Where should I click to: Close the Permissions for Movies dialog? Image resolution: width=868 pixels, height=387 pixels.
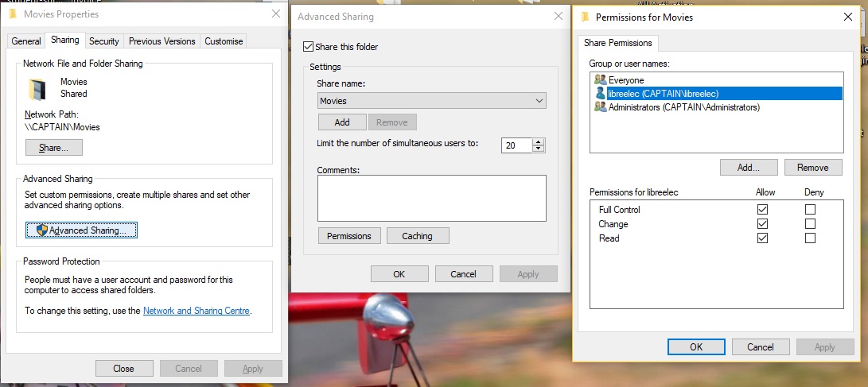847,16
